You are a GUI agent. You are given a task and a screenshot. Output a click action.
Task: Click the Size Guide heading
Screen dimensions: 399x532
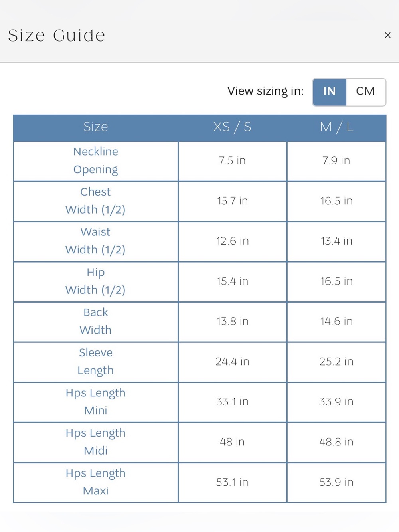(x=57, y=36)
